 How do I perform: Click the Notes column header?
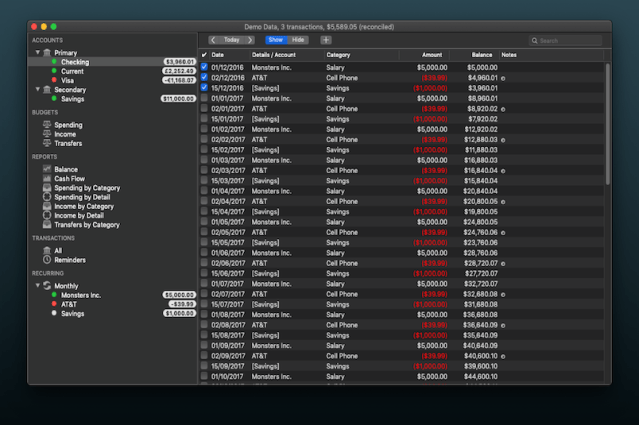pos(552,55)
